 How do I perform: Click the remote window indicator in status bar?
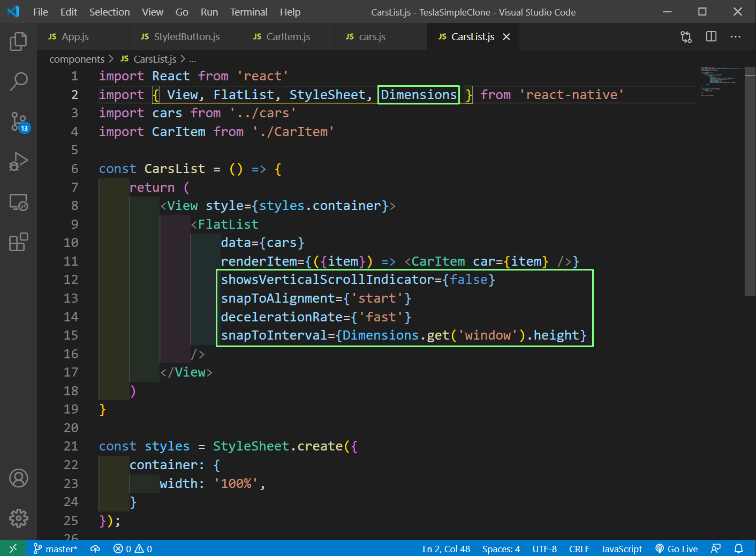point(13,549)
